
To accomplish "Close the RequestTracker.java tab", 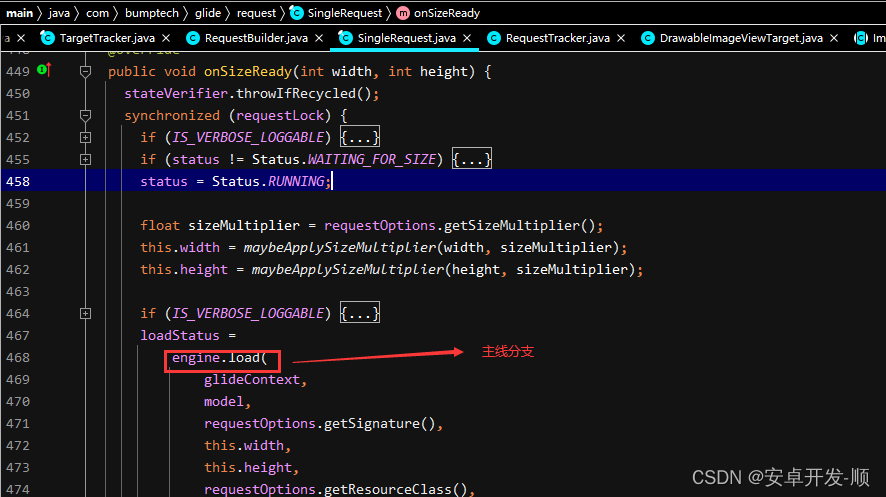I will (621, 38).
